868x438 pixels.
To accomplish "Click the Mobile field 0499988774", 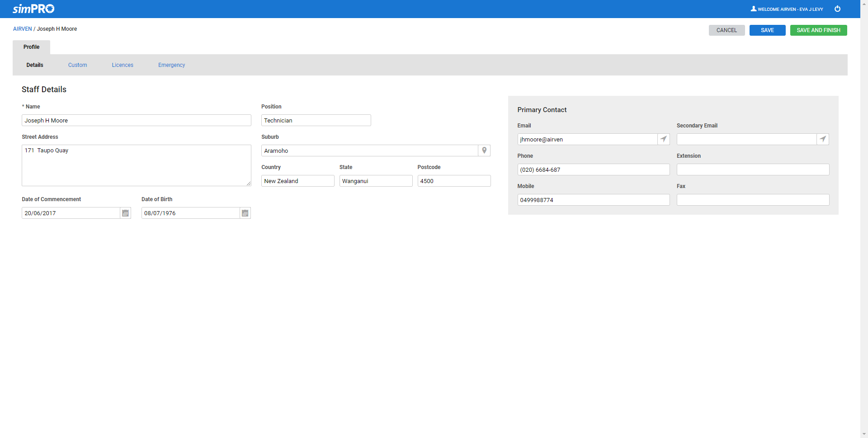I will [594, 200].
